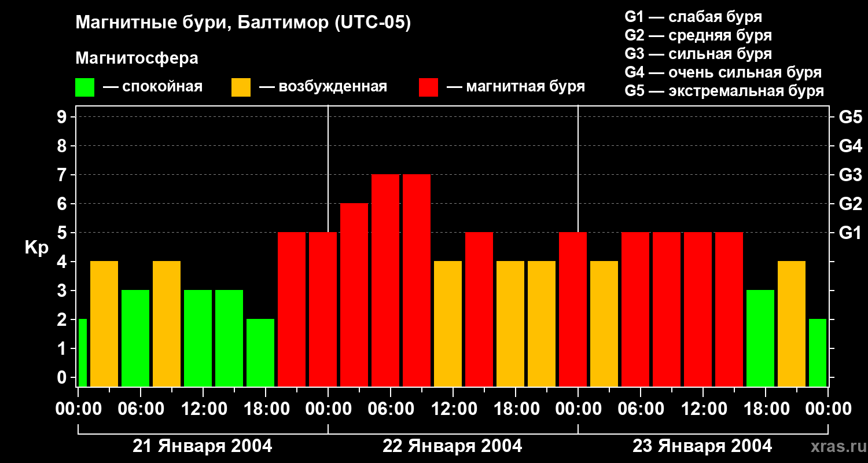Click the red bar covering 12:00, 23 Января
This screenshot has height=463, width=868.
(698, 309)
